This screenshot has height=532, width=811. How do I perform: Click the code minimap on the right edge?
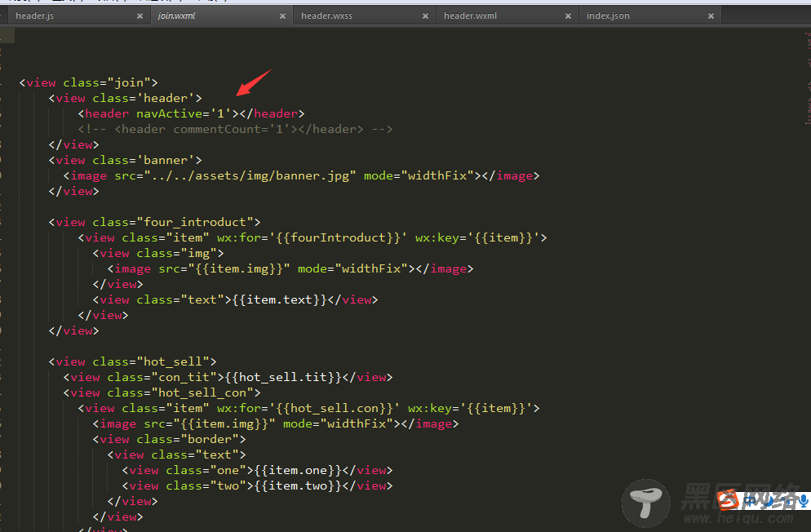pos(808,78)
